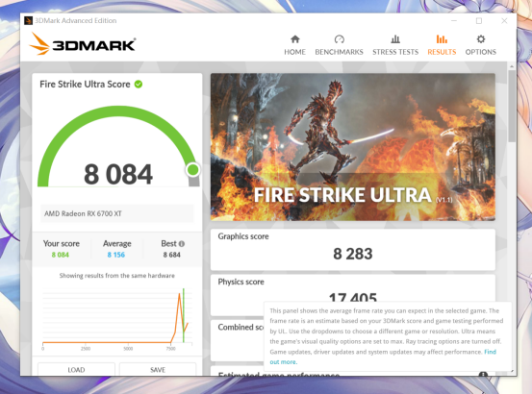Screen dimensions: 532x394
Task: Click the SAVE button
Action: coord(158,369)
